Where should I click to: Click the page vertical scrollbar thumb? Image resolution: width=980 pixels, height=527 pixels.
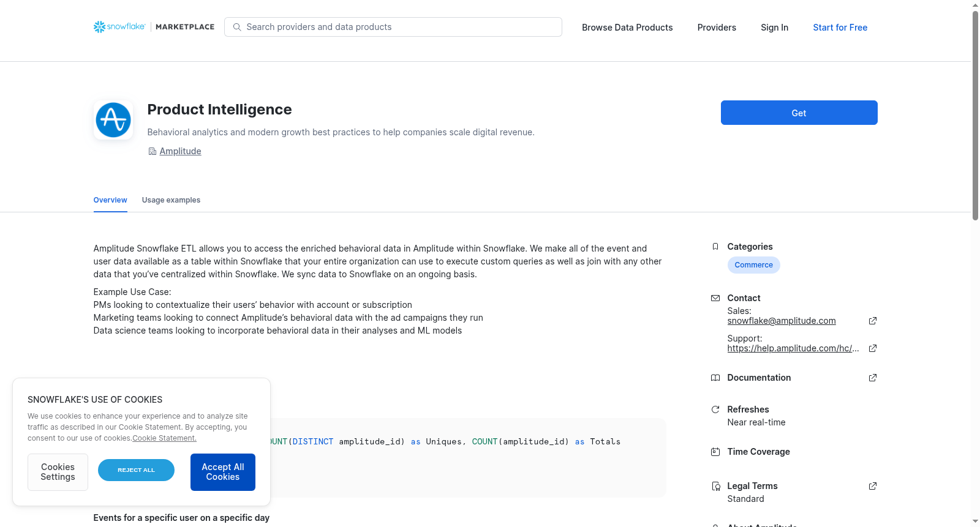(x=975, y=115)
